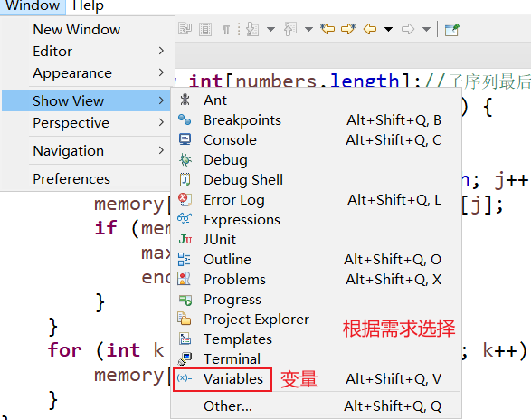The height and width of the screenshot is (420, 531).
Task: Open the Help menu
Action: pyautogui.click(x=88, y=5)
